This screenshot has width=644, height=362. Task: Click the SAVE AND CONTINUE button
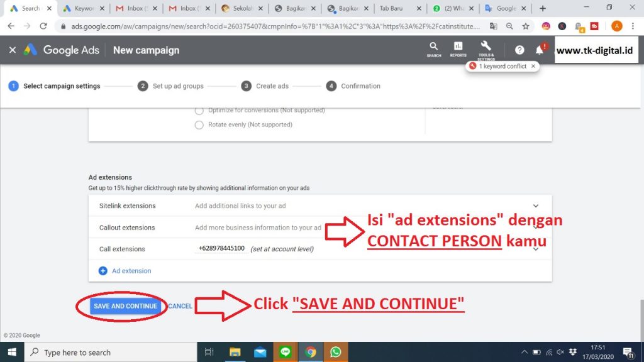[125, 306]
